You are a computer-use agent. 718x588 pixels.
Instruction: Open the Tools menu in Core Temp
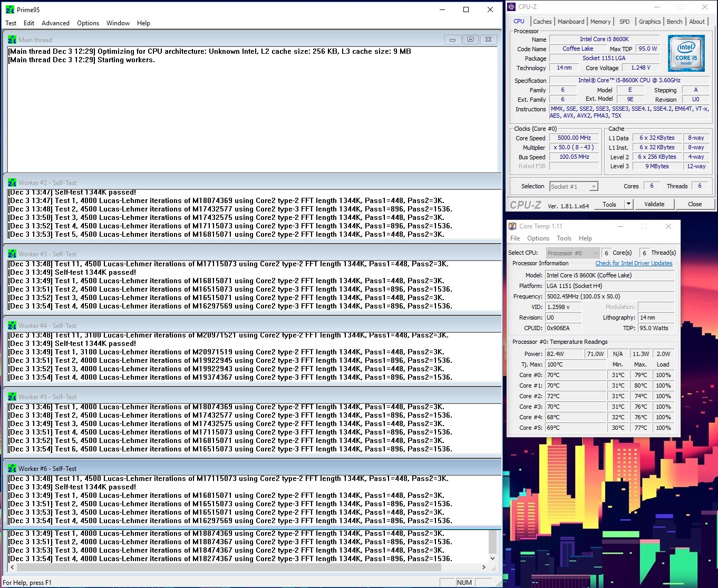(564, 238)
